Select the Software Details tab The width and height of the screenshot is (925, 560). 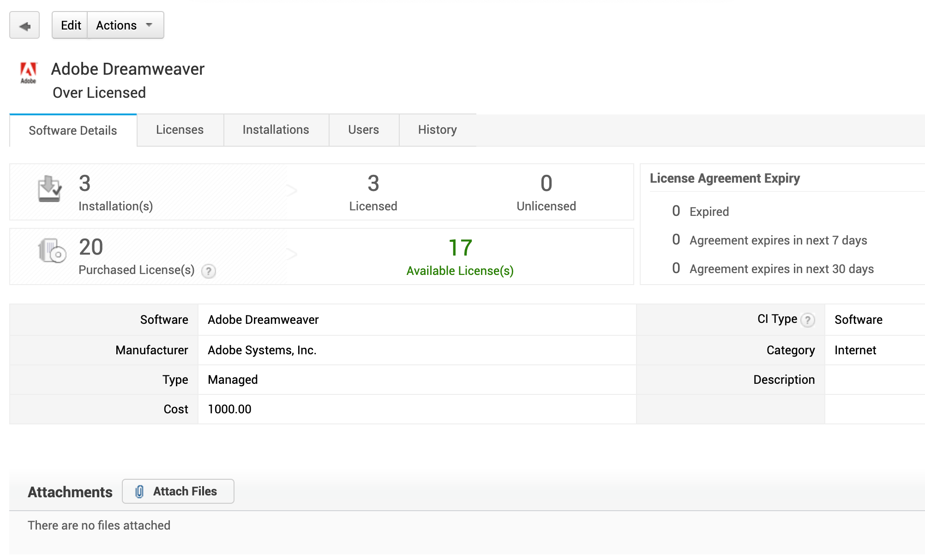click(x=73, y=131)
